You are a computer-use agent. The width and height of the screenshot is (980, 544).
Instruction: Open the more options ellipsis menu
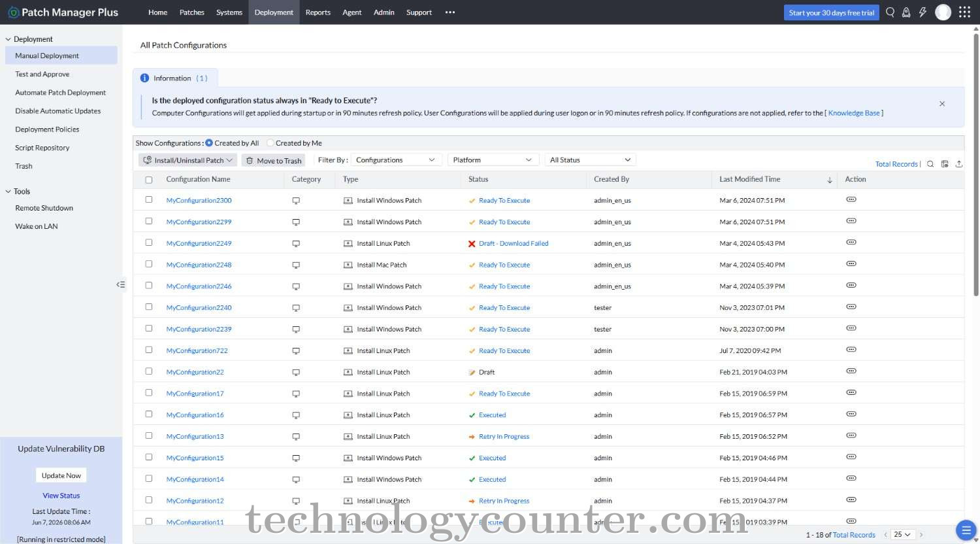(x=450, y=12)
